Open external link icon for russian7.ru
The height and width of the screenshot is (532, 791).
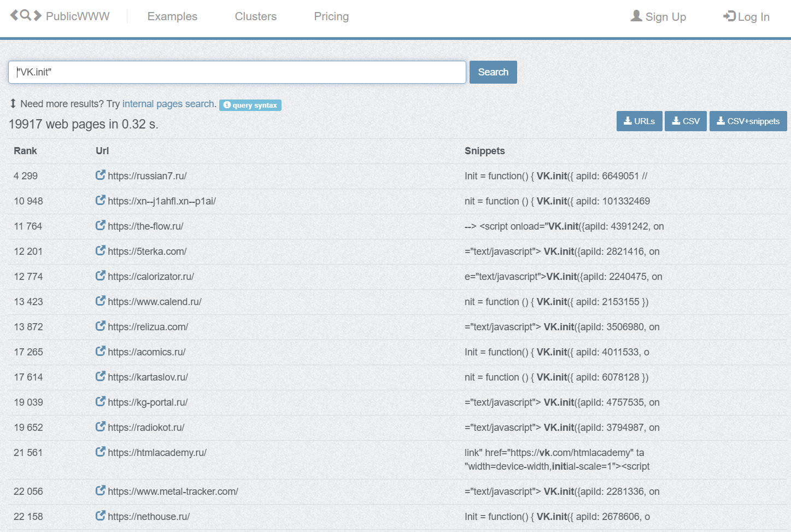point(100,175)
